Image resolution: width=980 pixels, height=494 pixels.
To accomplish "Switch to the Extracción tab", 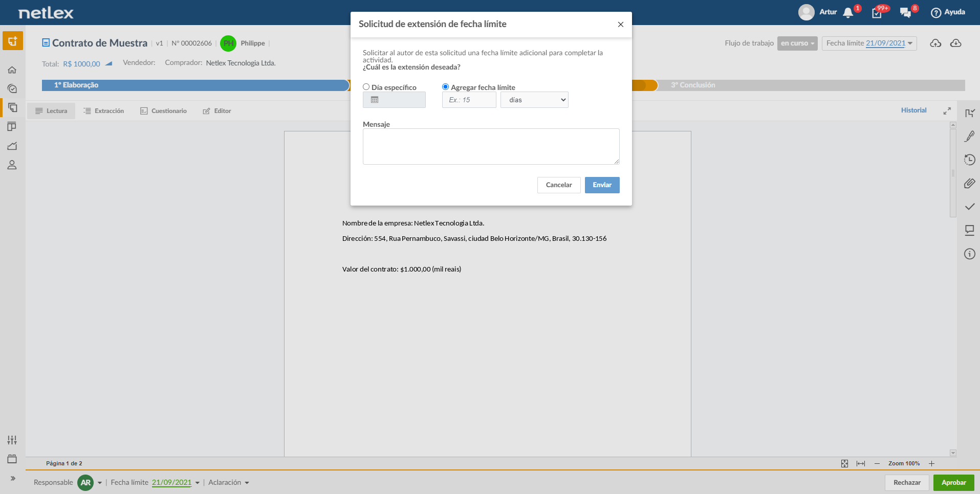I will pos(104,111).
